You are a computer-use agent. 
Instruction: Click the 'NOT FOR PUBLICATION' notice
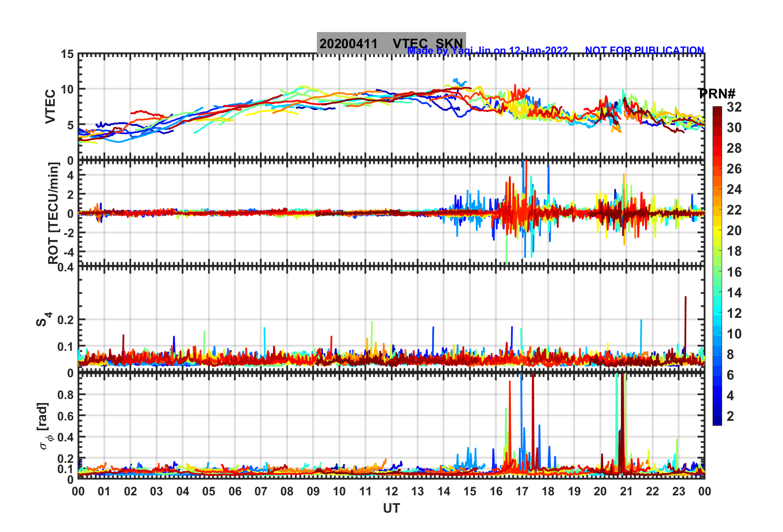pyautogui.click(x=644, y=50)
